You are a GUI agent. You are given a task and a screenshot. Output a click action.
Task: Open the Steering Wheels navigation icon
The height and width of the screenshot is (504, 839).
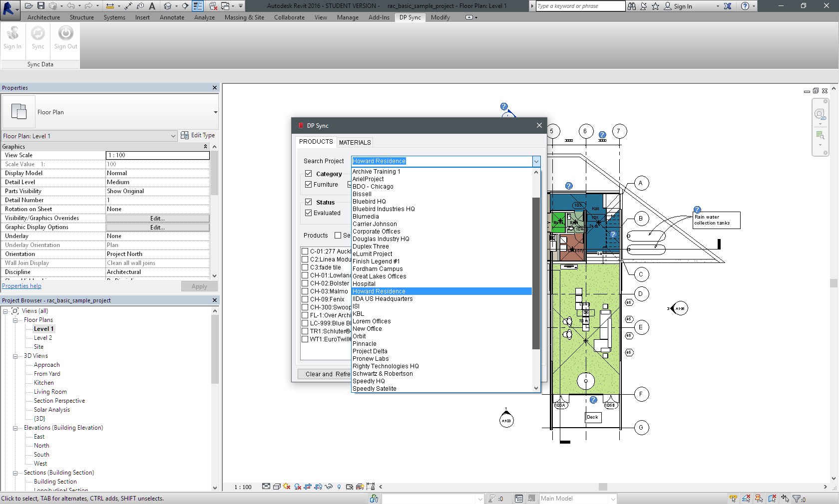pos(820,115)
